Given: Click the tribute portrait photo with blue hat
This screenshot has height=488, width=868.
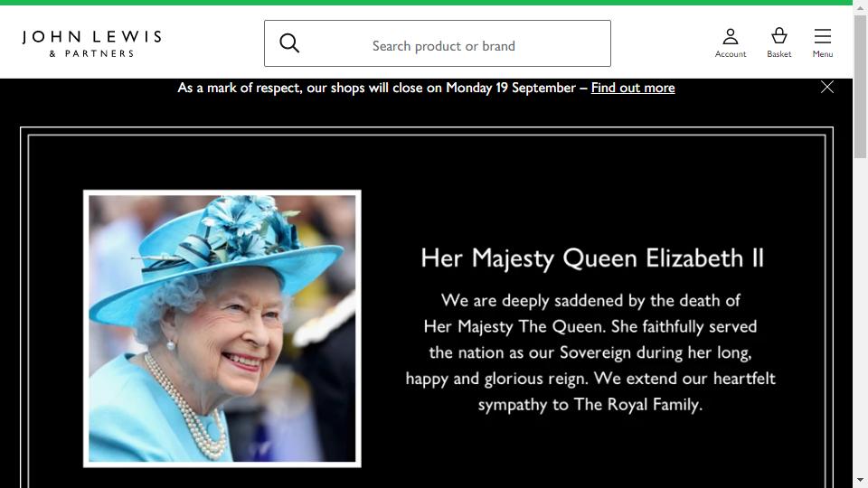Looking at the screenshot, I should pyautogui.click(x=222, y=329).
